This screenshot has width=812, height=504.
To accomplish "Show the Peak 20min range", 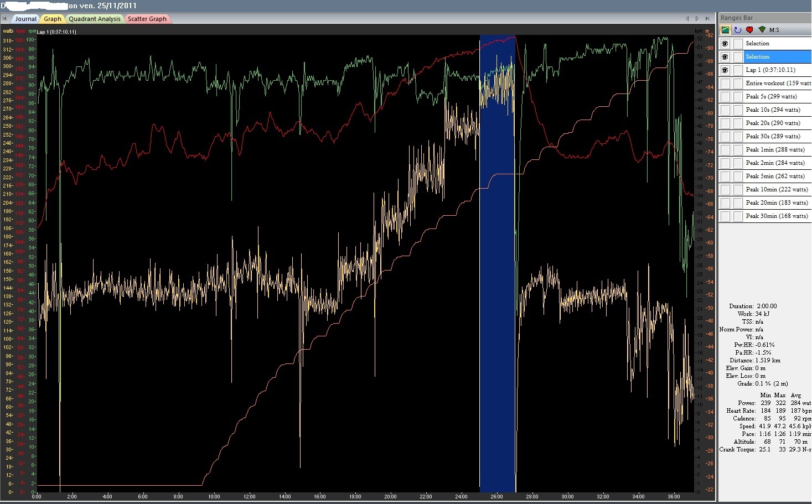I will point(725,203).
